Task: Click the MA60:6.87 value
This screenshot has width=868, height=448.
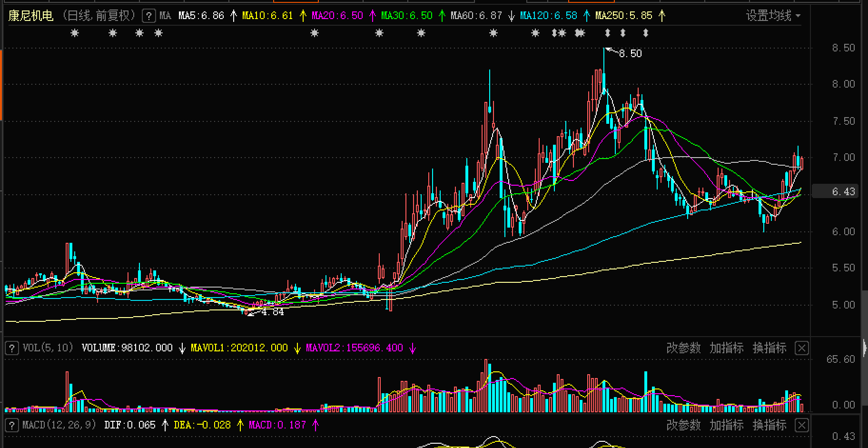Action: 476,16
